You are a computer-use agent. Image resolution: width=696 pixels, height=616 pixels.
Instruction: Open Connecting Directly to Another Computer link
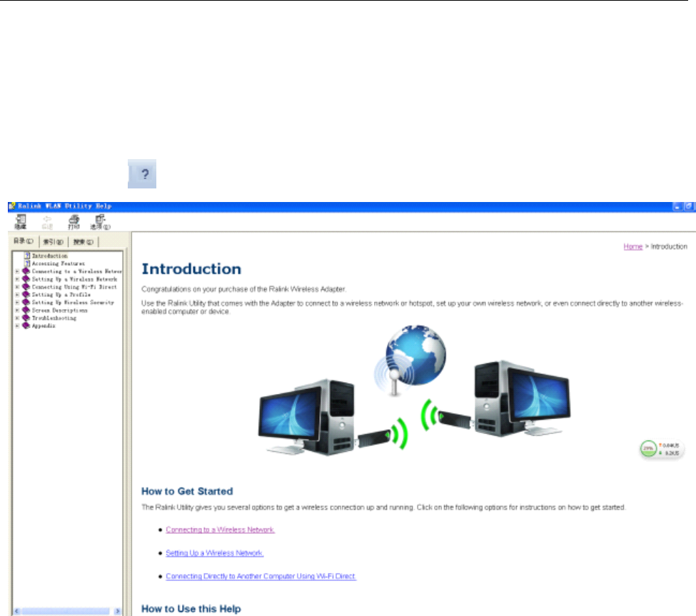click(261, 576)
